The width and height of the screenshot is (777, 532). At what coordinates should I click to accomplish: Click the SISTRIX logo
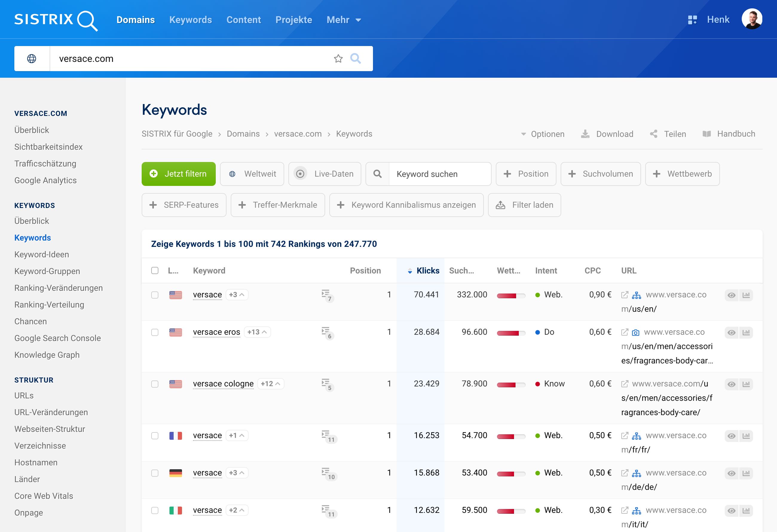coord(56,20)
